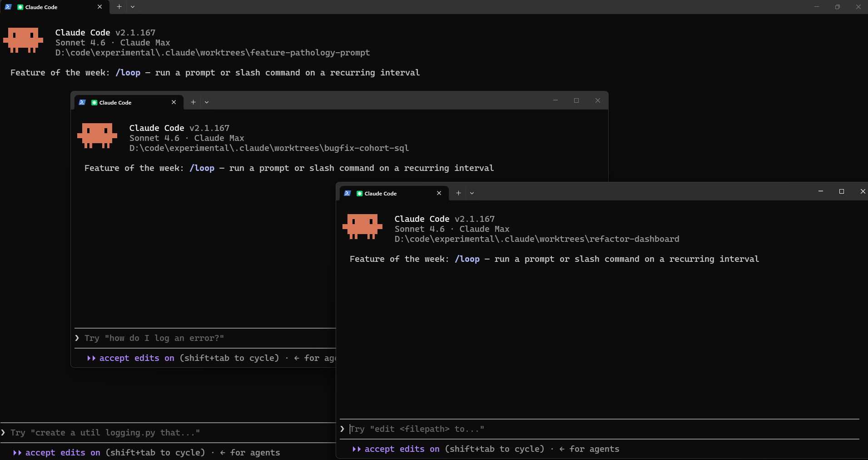This screenshot has width=868, height=460.
Task: Click '/loop' in the refactor-dashboard window
Action: [467, 259]
